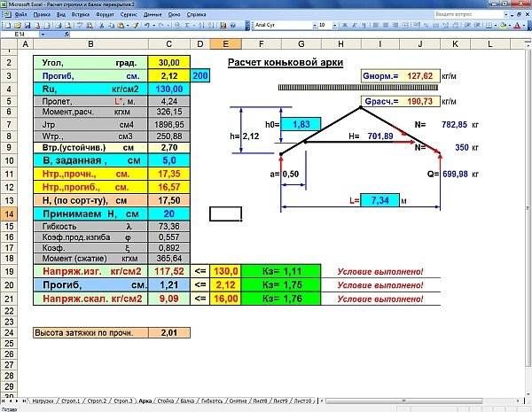
Task: Click the Save diskette icon
Action: pyautogui.click(x=27, y=26)
